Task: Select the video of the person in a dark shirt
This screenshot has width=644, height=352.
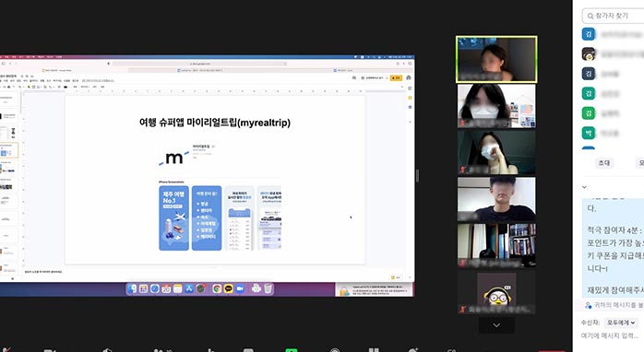Action: coord(496,199)
